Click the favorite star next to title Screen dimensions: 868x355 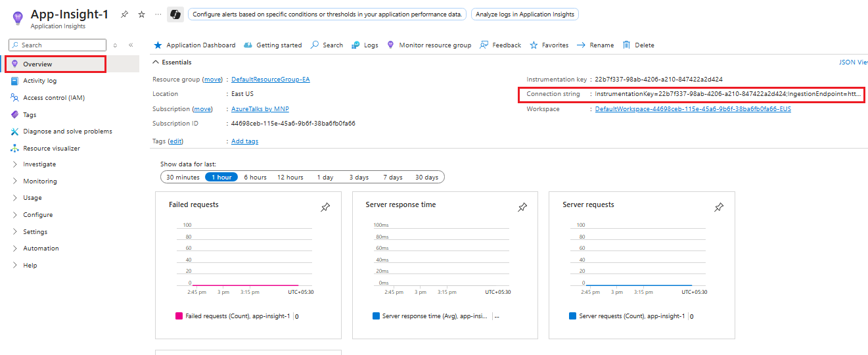(x=141, y=14)
